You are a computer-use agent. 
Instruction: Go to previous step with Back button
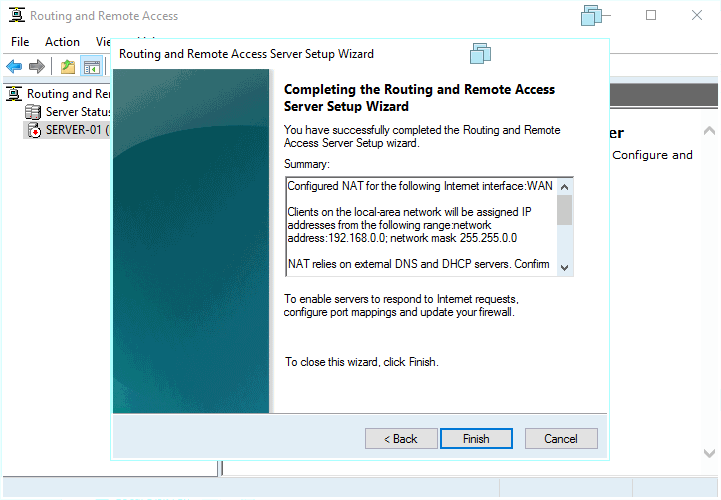click(401, 438)
